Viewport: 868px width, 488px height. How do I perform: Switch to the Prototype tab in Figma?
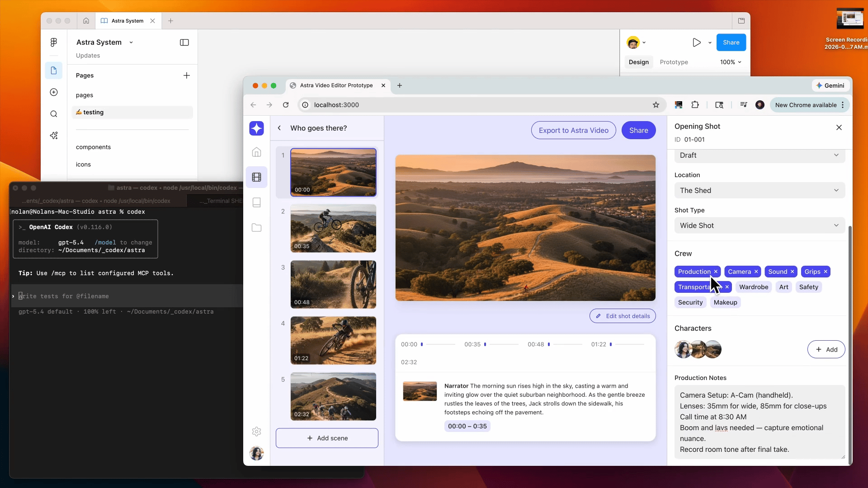click(x=674, y=62)
